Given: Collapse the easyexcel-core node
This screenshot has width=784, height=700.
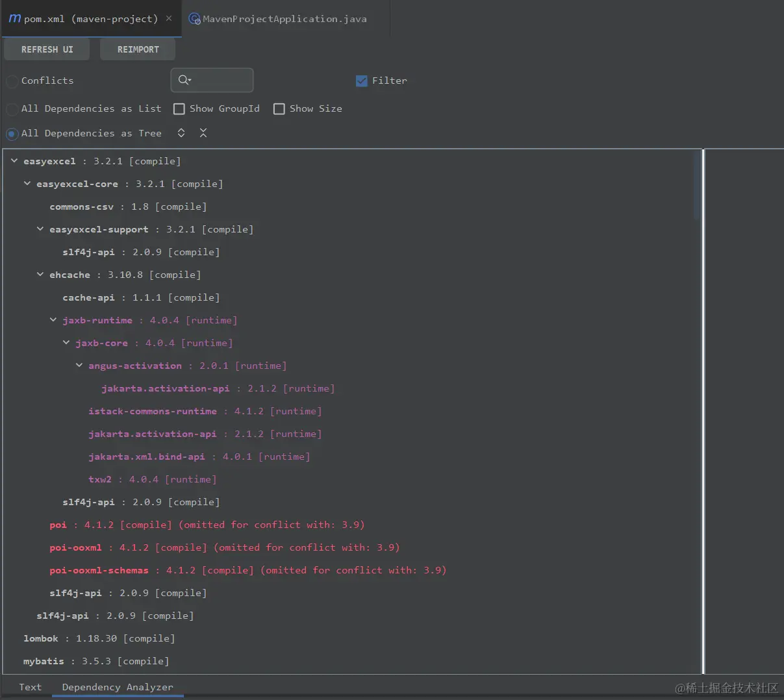Looking at the screenshot, I should 27,183.
